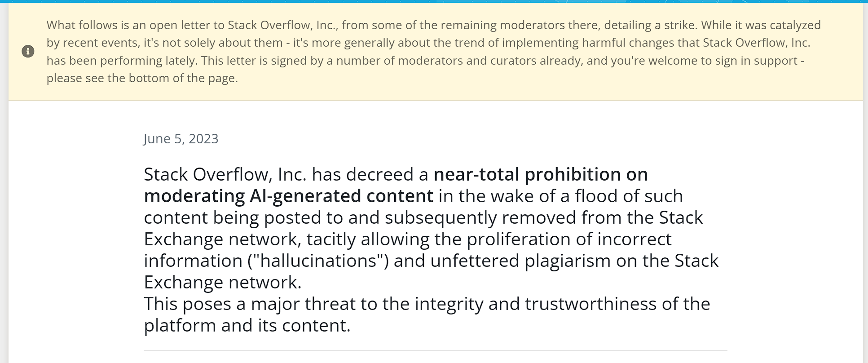Screen dimensions: 868x363
Task: Click the blue bar at the page top
Action: tap(434, 1)
